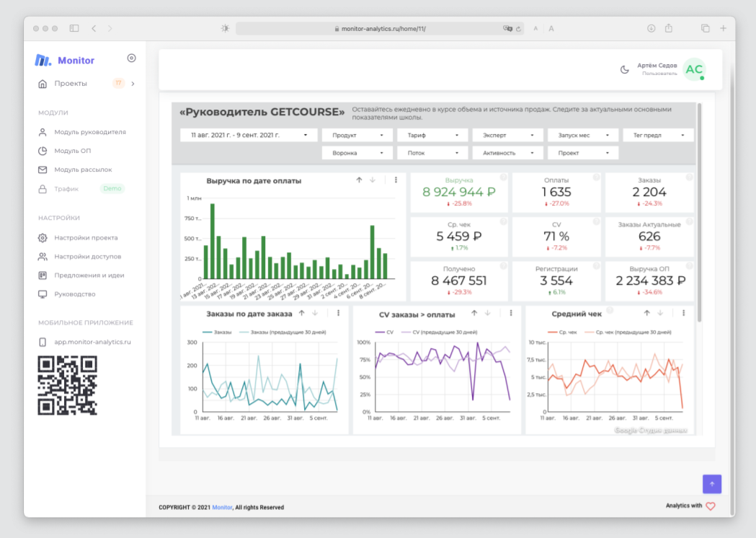The image size is (756, 538).
Task: Click the Заказы 2 204 scorecard
Action: pos(649,192)
